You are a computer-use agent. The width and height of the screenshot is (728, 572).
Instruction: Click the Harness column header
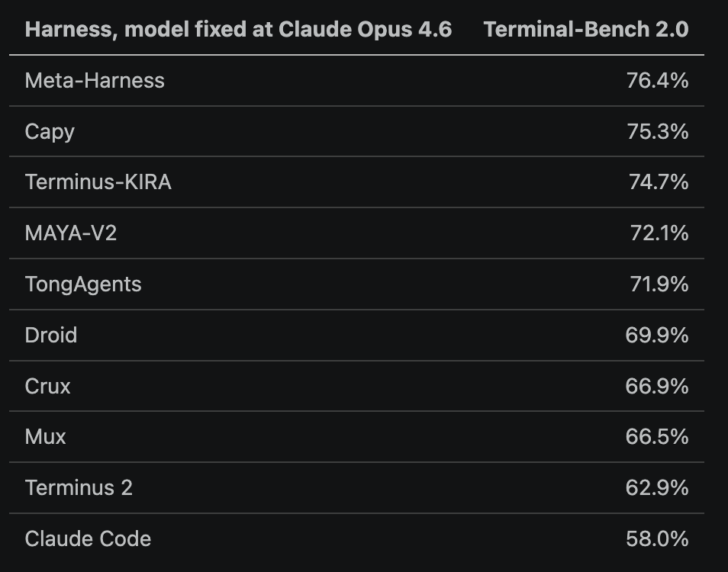coord(238,30)
